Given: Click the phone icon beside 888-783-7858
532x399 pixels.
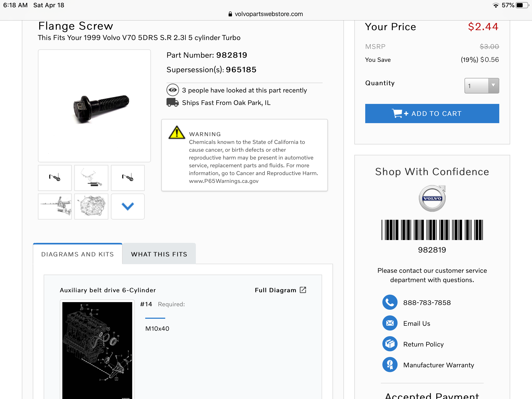Looking at the screenshot, I should click(390, 302).
